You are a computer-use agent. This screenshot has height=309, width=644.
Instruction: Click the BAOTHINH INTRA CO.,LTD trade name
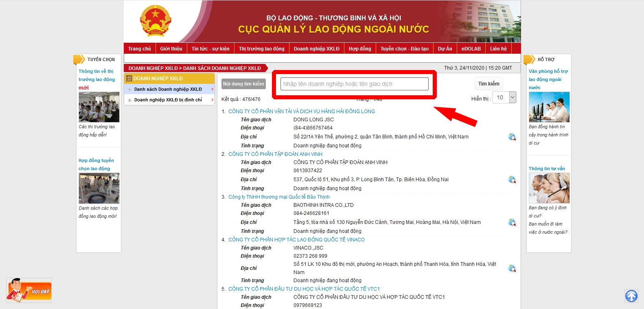324,205
